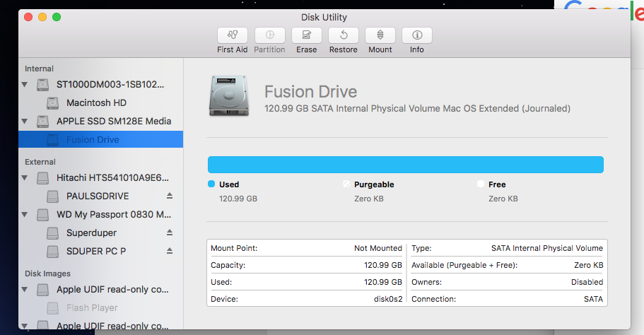Click the Macintosh HD volume icon
The width and height of the screenshot is (644, 335).
point(52,103)
